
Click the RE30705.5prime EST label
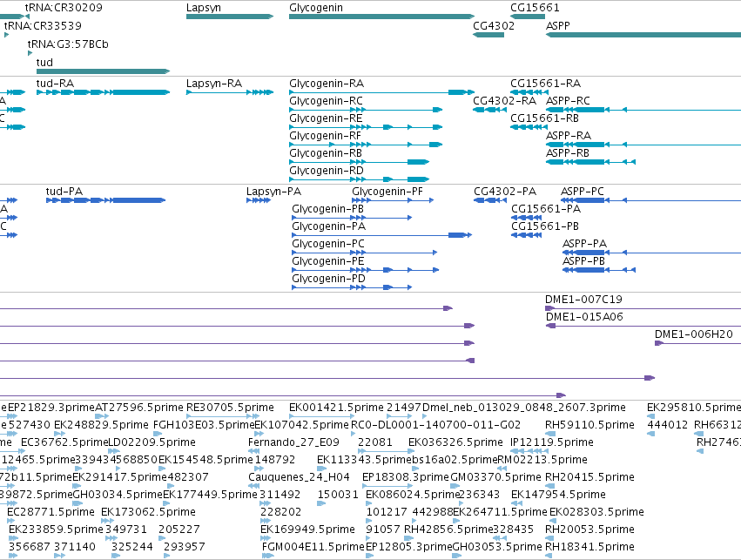click(230, 408)
